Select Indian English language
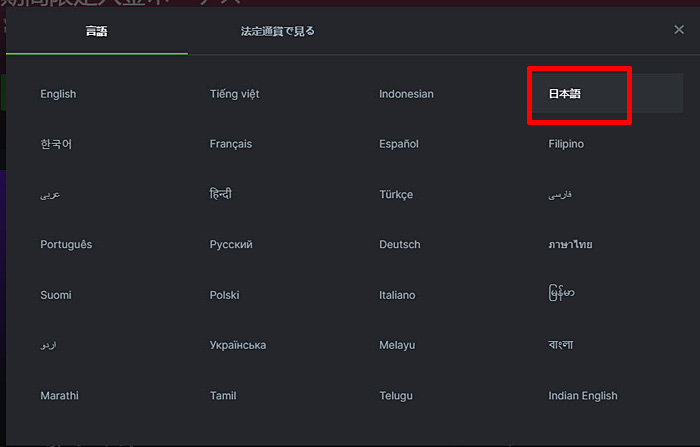Viewport: 700px width, 447px height. click(583, 396)
